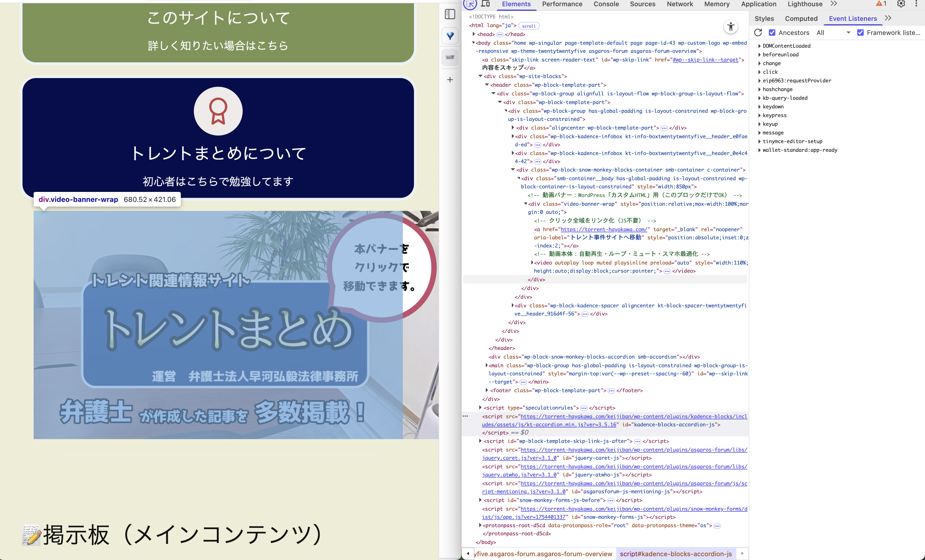Expand the video element node
Screen dimensions: 925x560
532,263
